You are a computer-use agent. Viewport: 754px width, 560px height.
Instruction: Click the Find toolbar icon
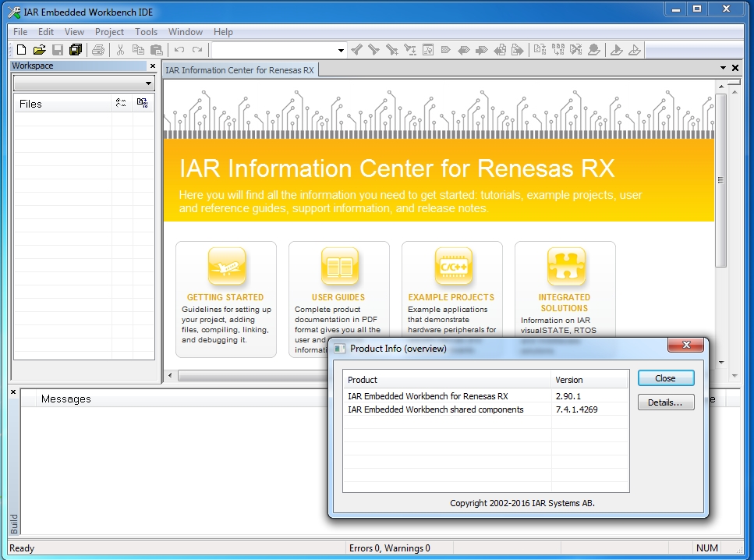392,50
